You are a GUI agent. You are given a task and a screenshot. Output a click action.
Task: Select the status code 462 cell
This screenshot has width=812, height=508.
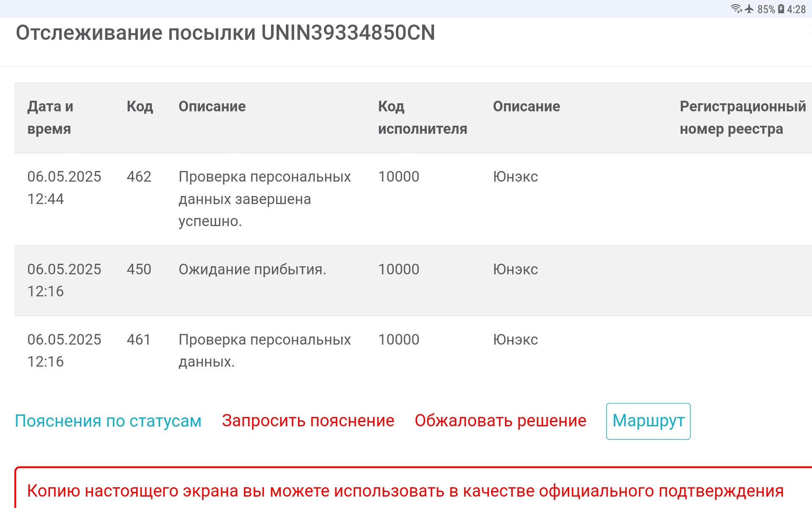point(139,177)
